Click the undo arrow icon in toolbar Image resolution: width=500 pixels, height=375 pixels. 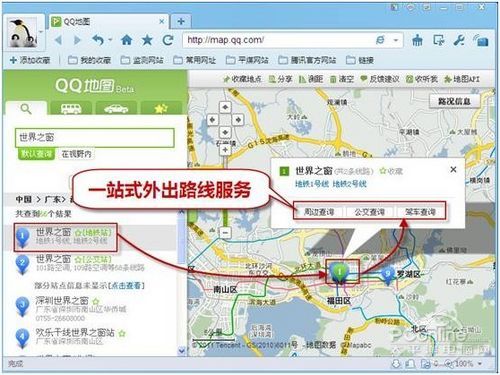[x=98, y=40]
